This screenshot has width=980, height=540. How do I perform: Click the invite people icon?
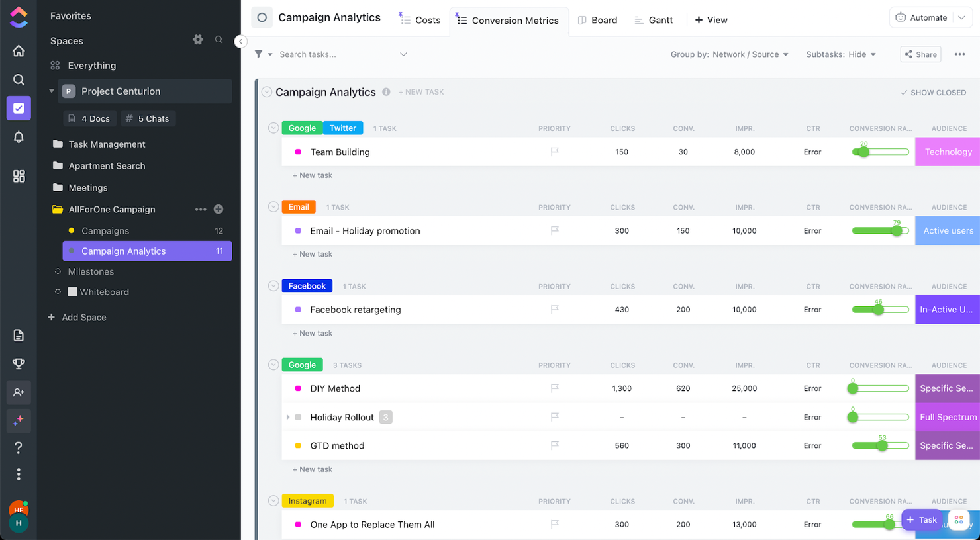(19, 392)
